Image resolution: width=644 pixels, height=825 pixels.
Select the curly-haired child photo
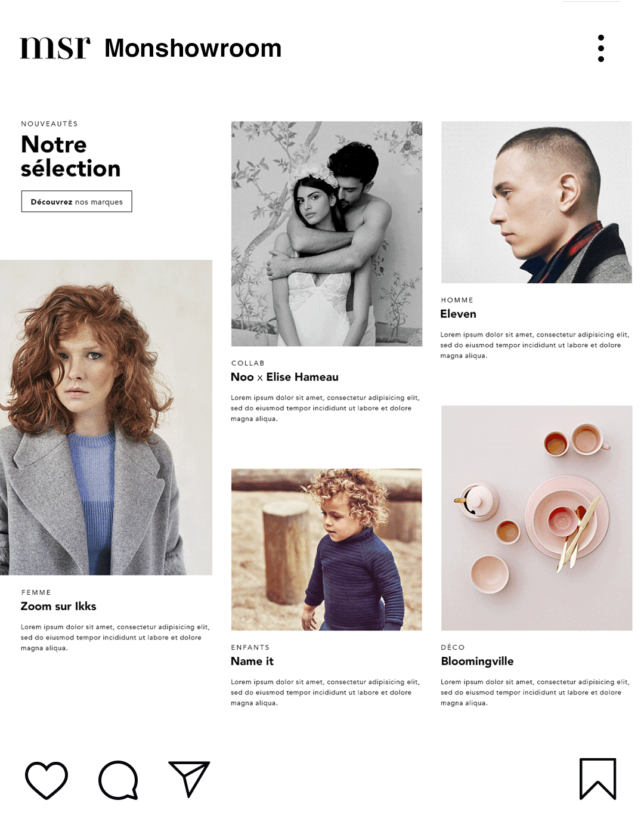pos(327,549)
